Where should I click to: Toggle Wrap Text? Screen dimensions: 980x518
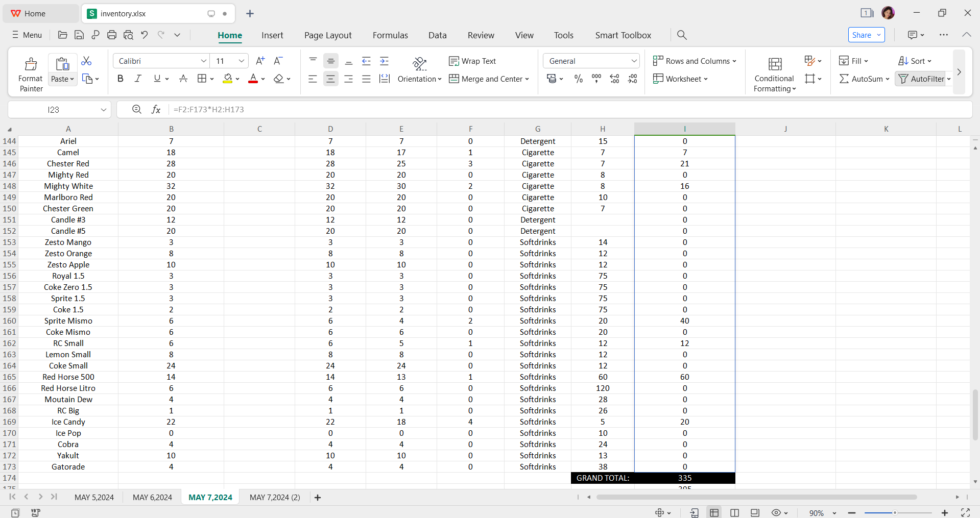coord(472,61)
